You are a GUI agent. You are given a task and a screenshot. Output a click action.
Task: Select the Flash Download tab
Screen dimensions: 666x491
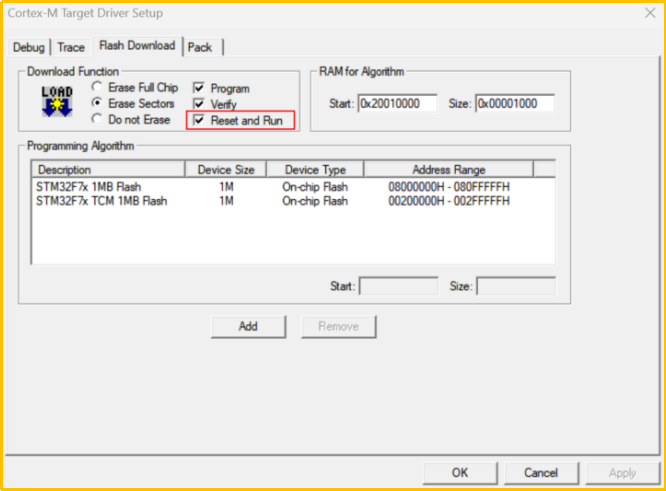[136, 46]
